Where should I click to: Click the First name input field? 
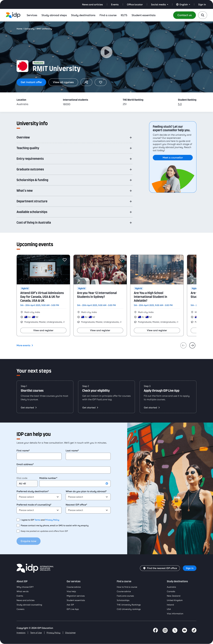pos(39,456)
